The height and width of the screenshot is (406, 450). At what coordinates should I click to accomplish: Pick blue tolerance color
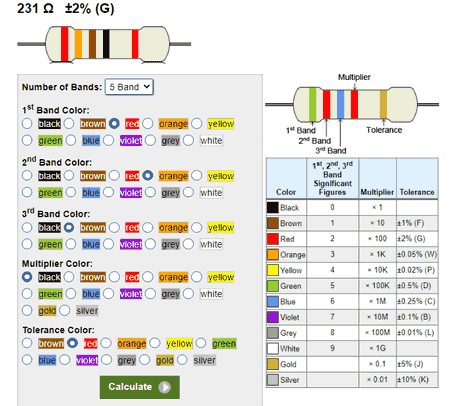[x=27, y=360]
